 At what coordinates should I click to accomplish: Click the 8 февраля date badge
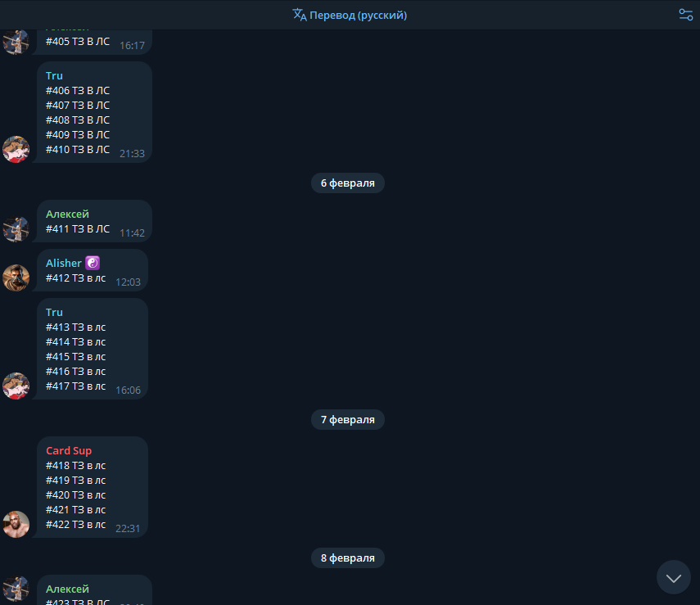tap(348, 558)
